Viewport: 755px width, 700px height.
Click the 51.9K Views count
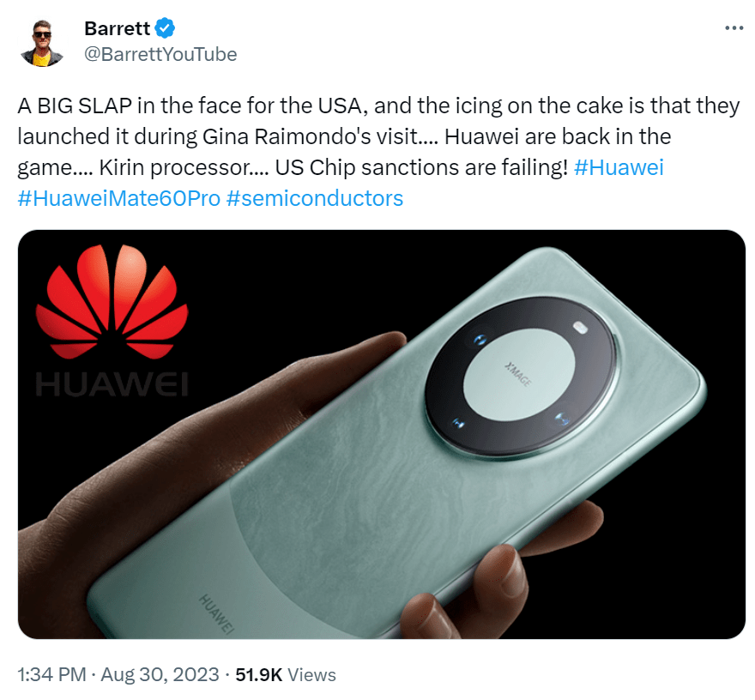tap(286, 674)
